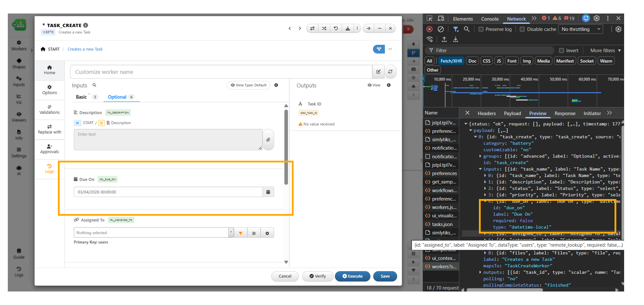Click the search icon next to Inputs
Screen dimensions: 644x305
pos(94,85)
